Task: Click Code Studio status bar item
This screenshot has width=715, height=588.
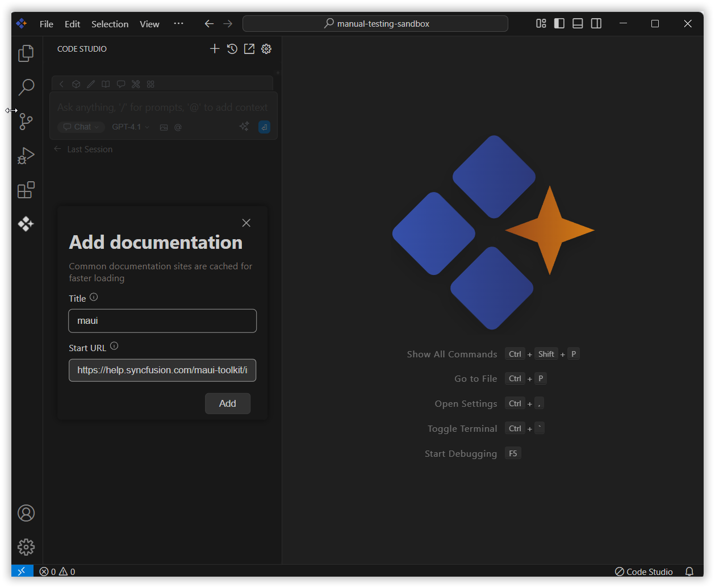Action: pyautogui.click(x=644, y=572)
